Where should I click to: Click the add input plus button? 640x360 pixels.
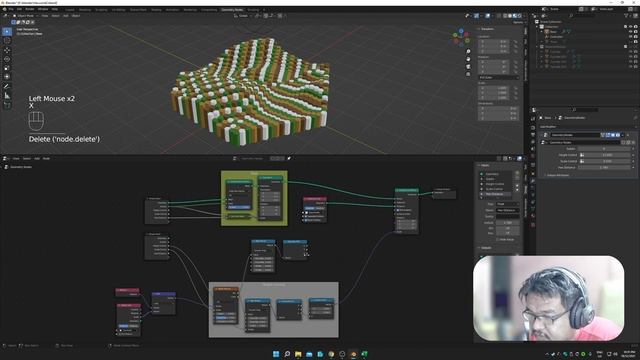click(x=517, y=173)
